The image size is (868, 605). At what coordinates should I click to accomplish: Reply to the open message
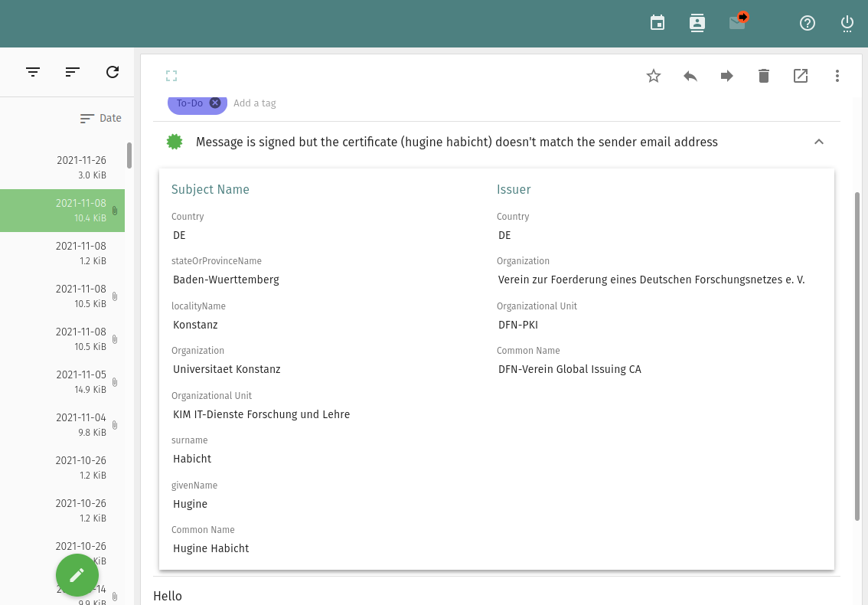tap(690, 76)
